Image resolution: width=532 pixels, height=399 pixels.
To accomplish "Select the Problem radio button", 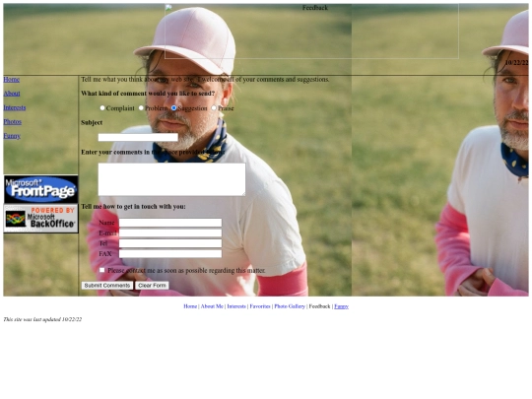I will point(141,108).
